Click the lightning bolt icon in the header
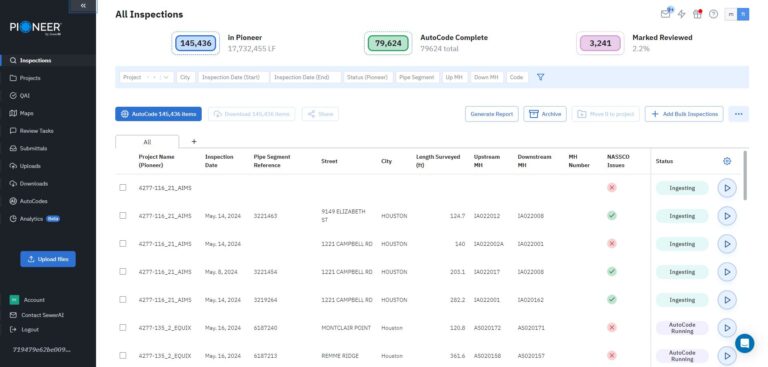 [681, 14]
